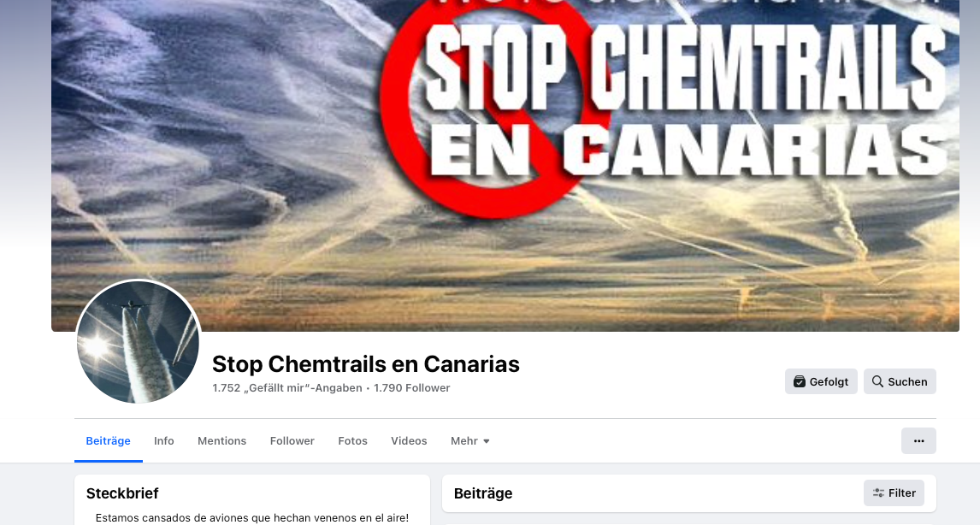Click the magnifier icon in Suchen

tap(877, 381)
